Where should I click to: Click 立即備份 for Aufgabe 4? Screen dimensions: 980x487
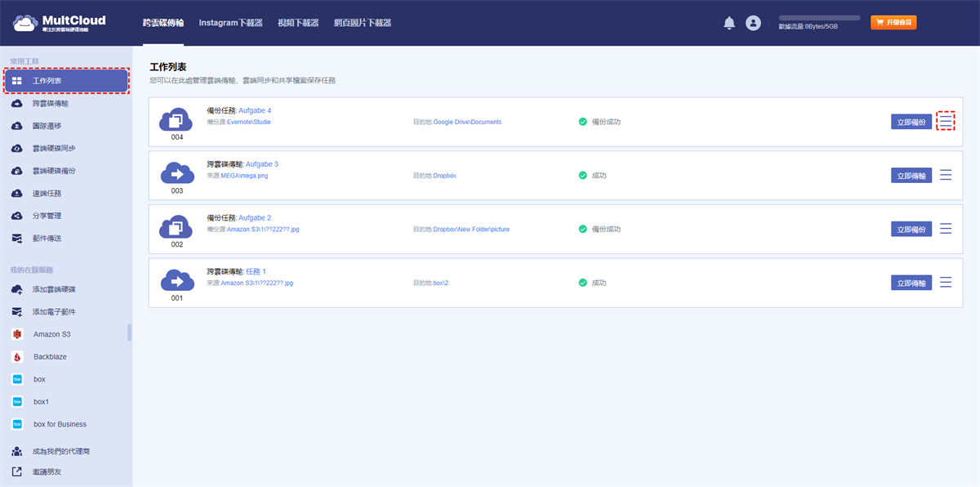tap(911, 122)
